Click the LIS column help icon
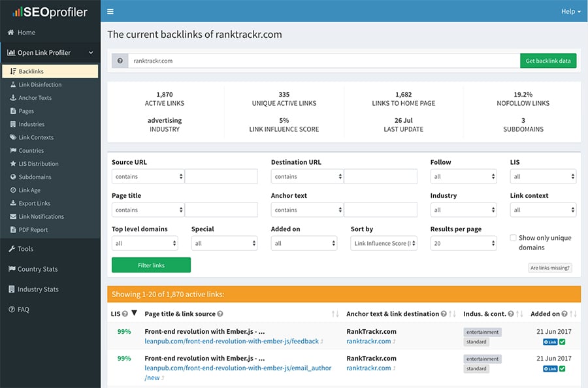588x388 pixels. tap(125, 314)
